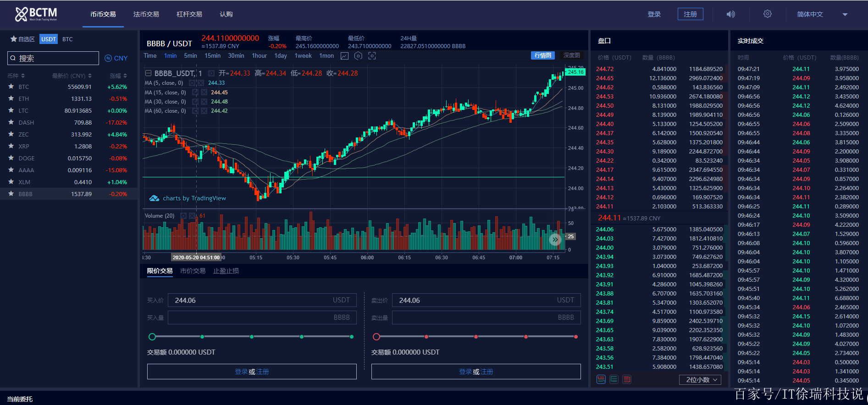Open the 简体中文 language dropdown

coord(822,14)
